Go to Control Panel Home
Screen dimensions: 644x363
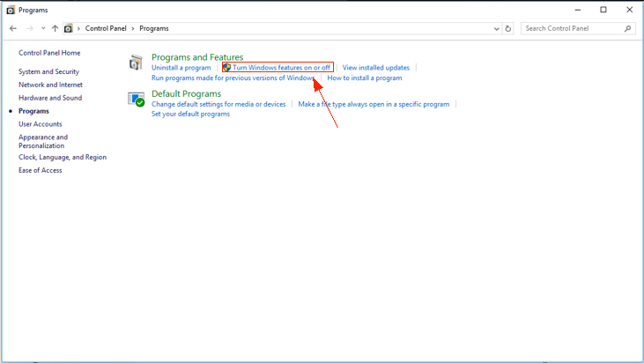coord(49,53)
